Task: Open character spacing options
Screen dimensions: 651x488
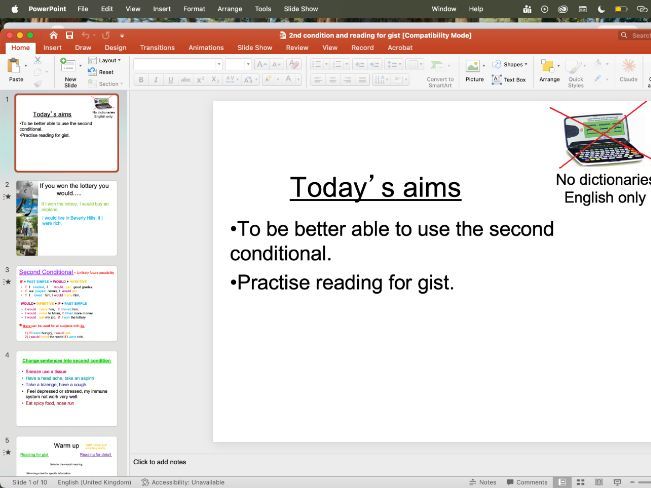Action: tap(231, 79)
